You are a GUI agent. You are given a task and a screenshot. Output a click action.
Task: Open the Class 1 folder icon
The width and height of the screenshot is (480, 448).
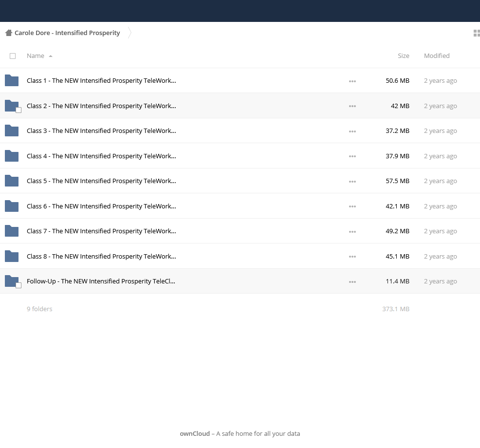12,80
